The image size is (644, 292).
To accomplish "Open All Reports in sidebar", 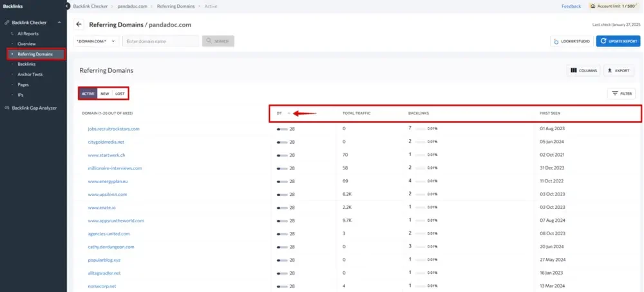I will 28,34.
